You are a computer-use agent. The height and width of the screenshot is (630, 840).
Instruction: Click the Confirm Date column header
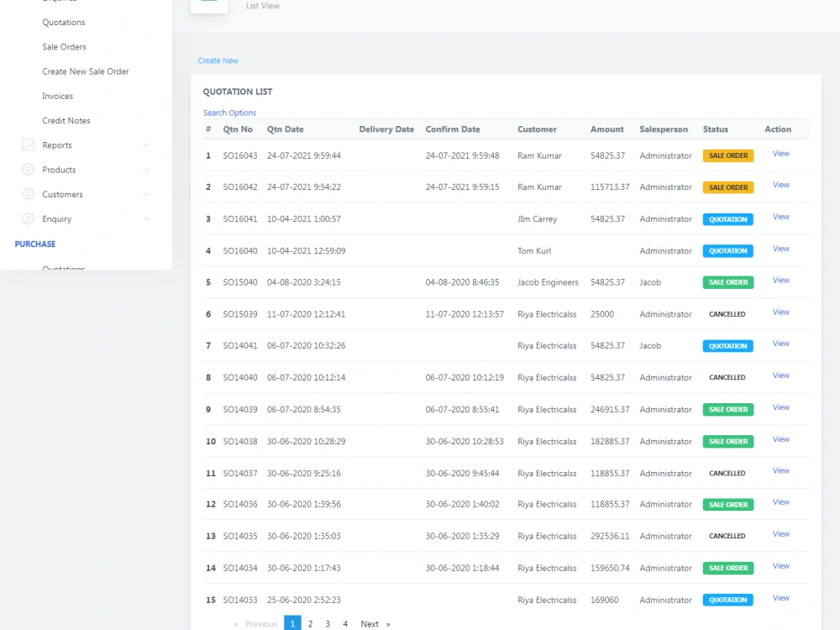click(453, 129)
